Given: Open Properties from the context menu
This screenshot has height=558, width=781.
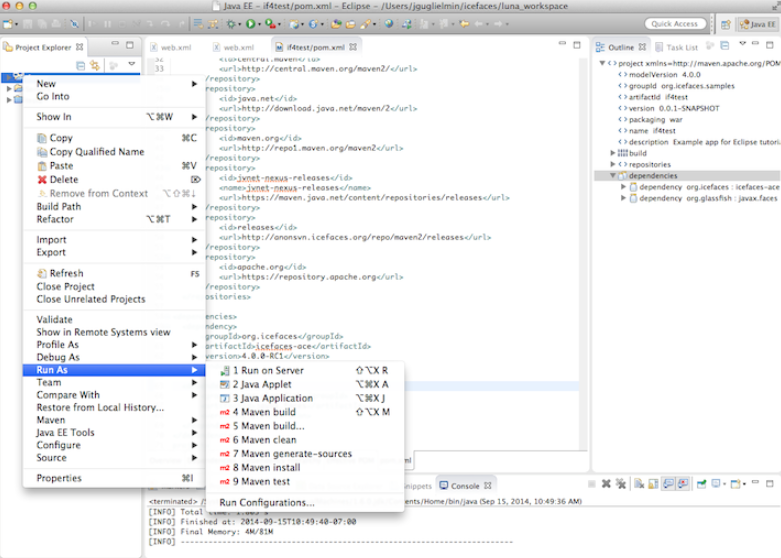Looking at the screenshot, I should [59, 478].
